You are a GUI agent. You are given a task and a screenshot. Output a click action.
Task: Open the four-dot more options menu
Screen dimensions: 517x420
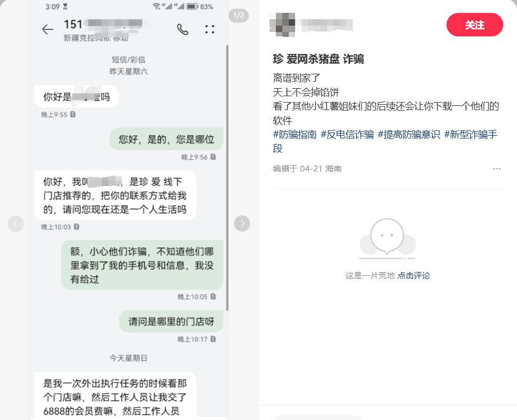coord(210,29)
